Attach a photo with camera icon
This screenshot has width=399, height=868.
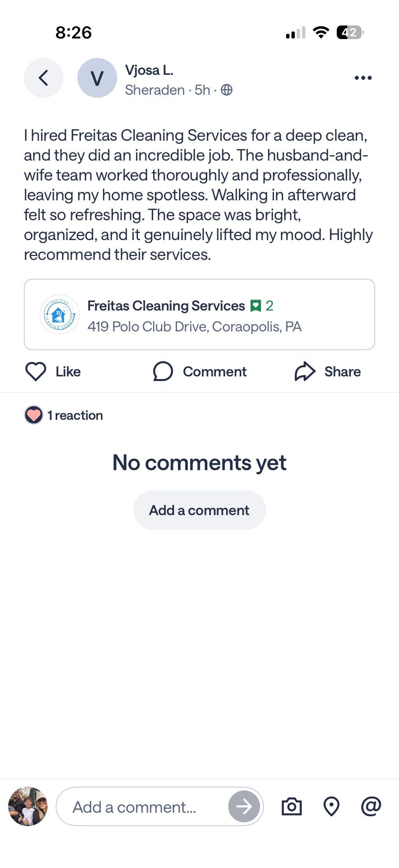click(291, 806)
